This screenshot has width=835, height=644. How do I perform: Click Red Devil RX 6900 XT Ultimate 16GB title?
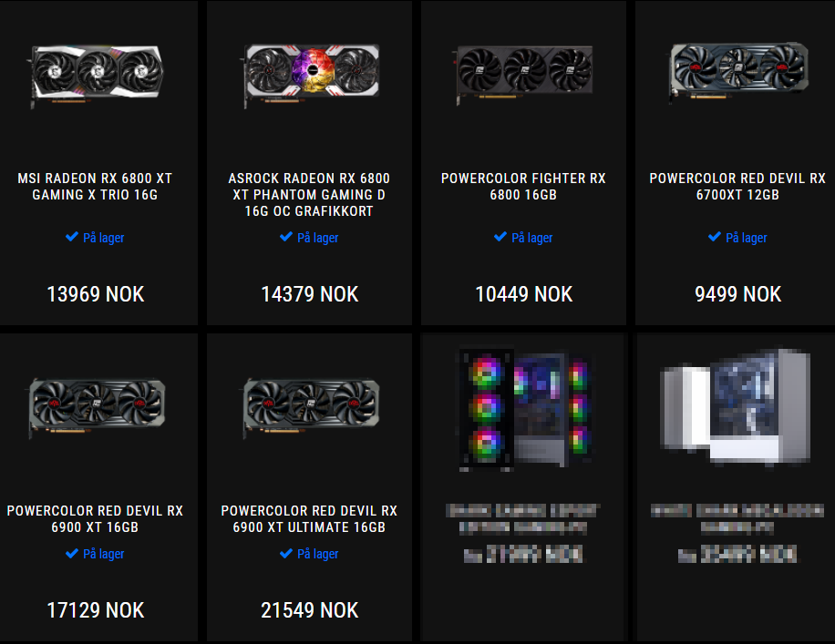pyautogui.click(x=309, y=519)
